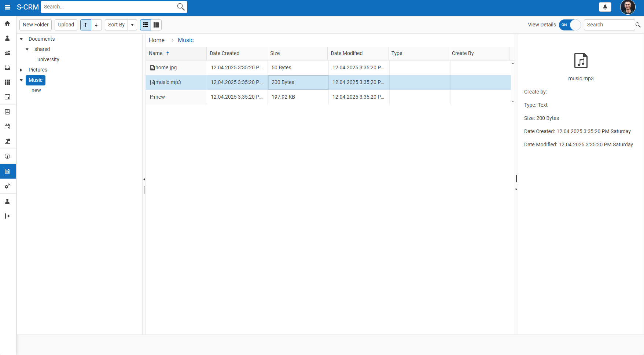Open the hamburger menu
The width and height of the screenshot is (644, 355).
pos(7,7)
